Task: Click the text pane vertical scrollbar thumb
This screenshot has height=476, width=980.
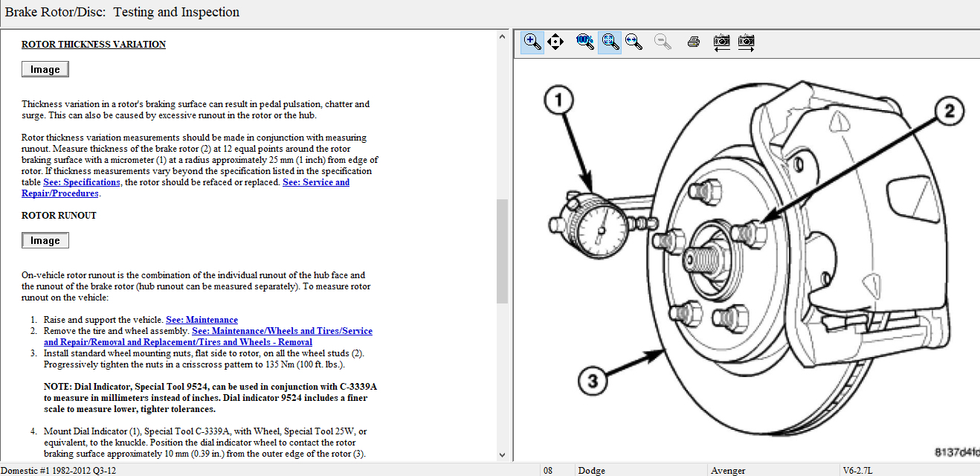Action: (502, 251)
